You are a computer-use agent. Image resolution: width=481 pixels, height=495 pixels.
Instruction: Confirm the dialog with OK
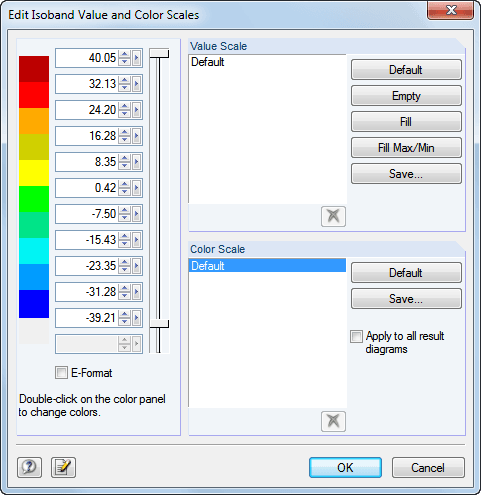click(x=345, y=467)
